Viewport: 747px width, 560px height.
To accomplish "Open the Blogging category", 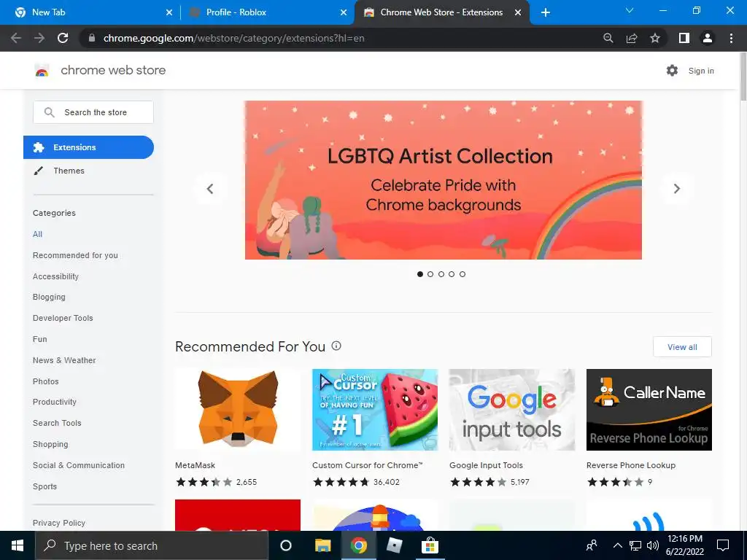I will pyautogui.click(x=49, y=297).
